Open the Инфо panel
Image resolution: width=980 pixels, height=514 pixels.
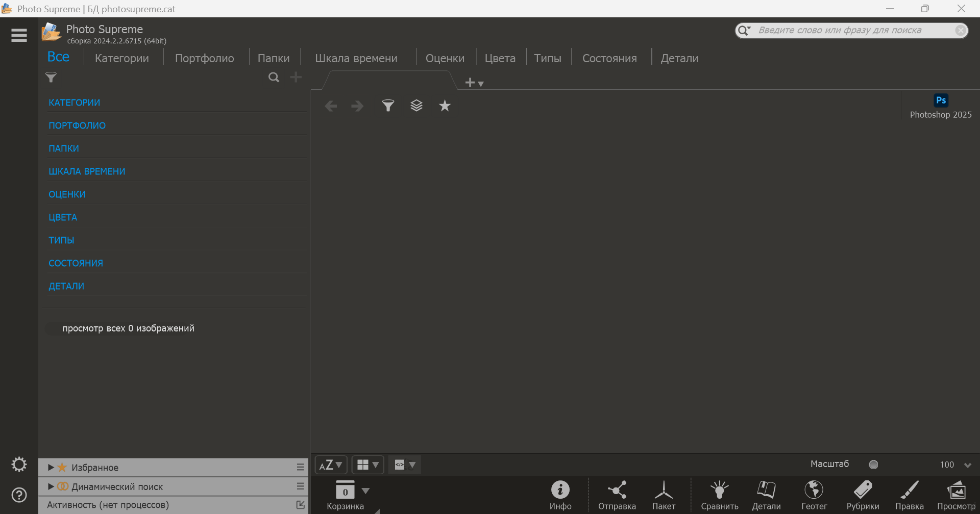click(x=560, y=495)
